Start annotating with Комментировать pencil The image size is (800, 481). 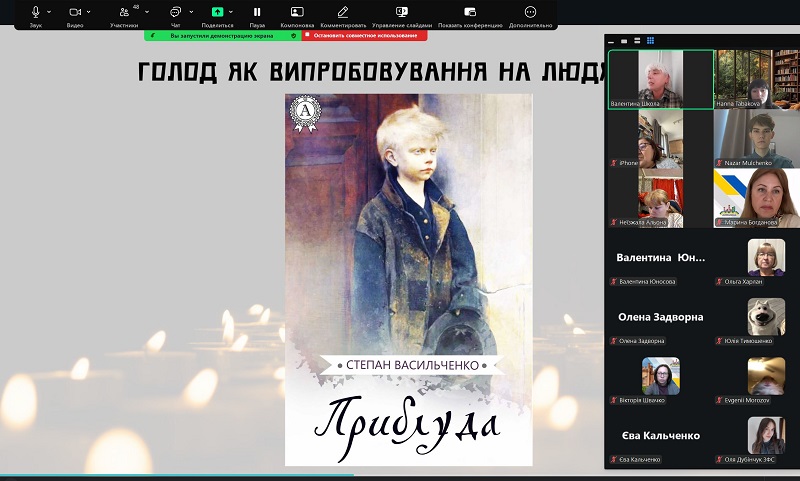(x=343, y=12)
